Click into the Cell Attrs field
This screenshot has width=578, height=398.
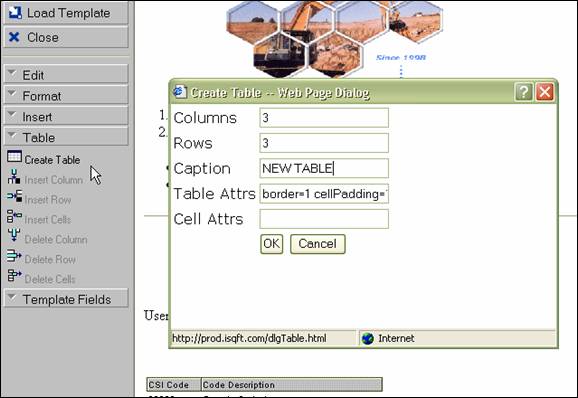tap(324, 219)
